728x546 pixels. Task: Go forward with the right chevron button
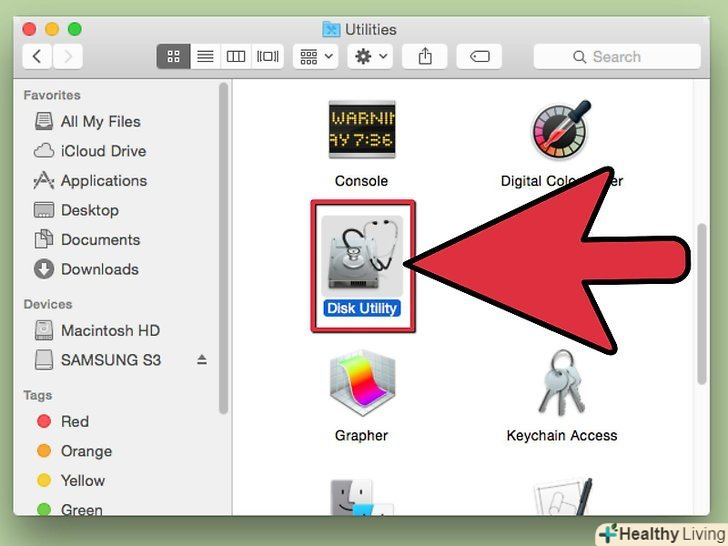pyautogui.click(x=68, y=57)
